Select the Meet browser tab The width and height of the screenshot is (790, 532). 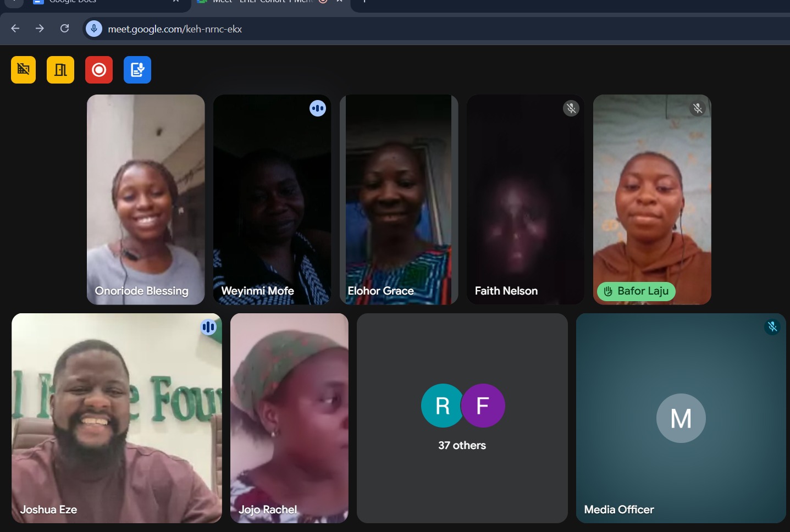click(264, 2)
